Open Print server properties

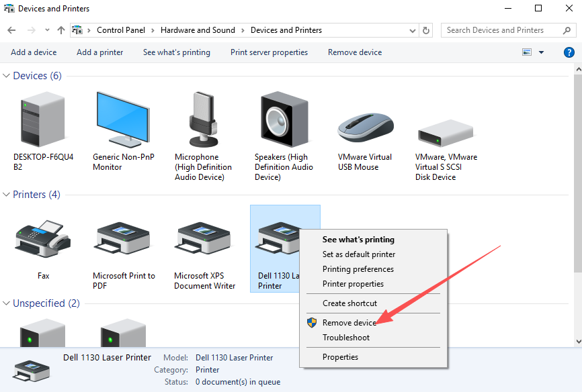[269, 52]
